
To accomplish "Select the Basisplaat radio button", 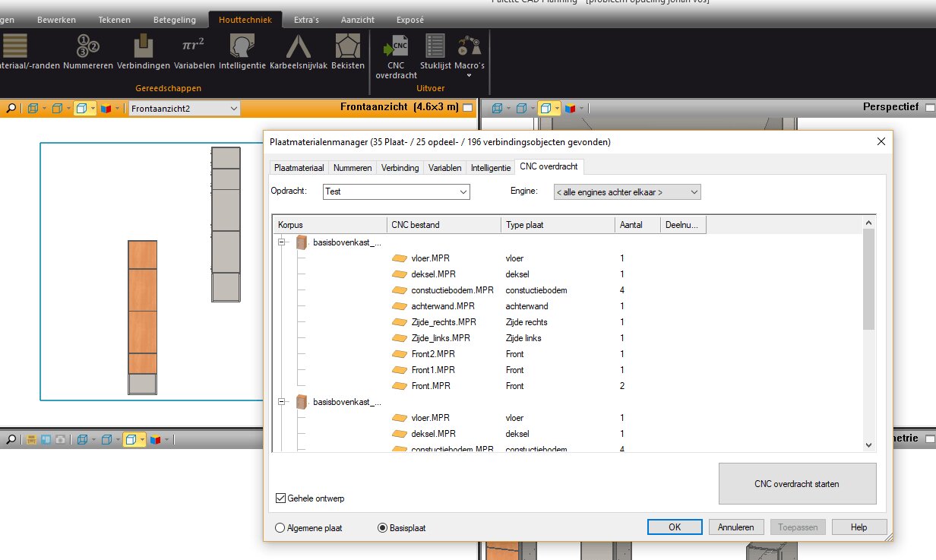I will pyautogui.click(x=383, y=527).
